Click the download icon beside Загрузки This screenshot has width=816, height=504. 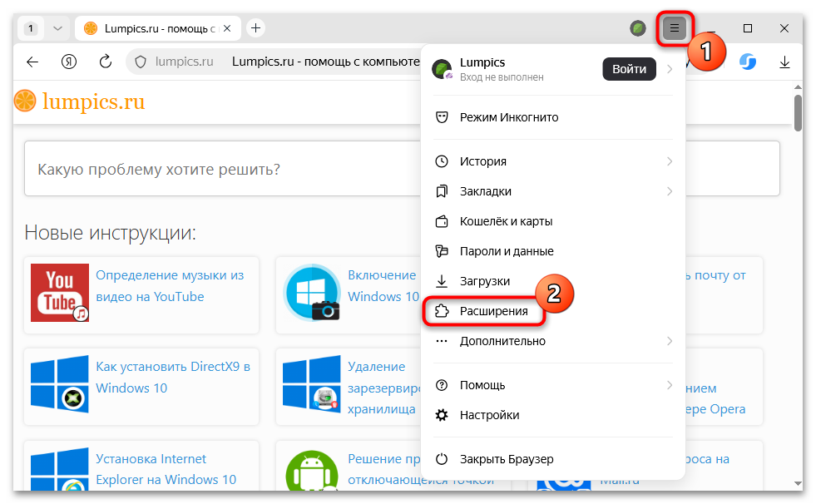(x=442, y=281)
